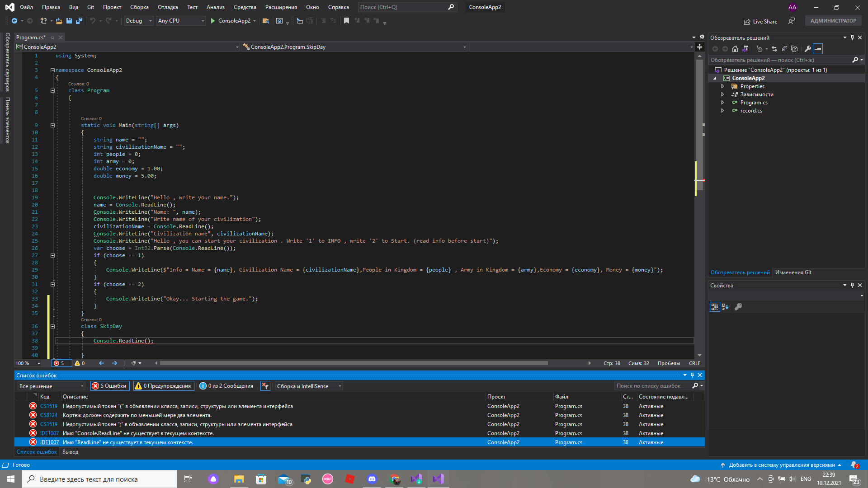Screen dimensions: 868x488
Task: Click inside the Поиск (Ctrl+Q) search field
Action: (x=402, y=7)
